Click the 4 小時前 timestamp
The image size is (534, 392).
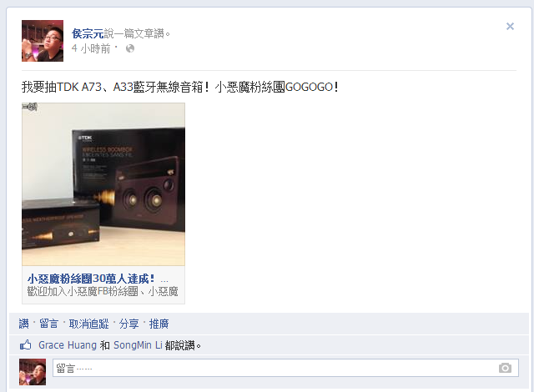pyautogui.click(x=91, y=48)
